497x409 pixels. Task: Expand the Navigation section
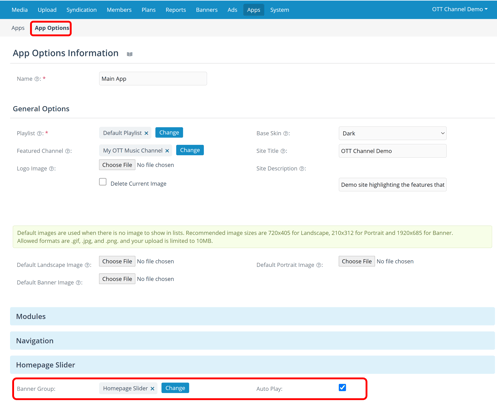(x=252, y=341)
